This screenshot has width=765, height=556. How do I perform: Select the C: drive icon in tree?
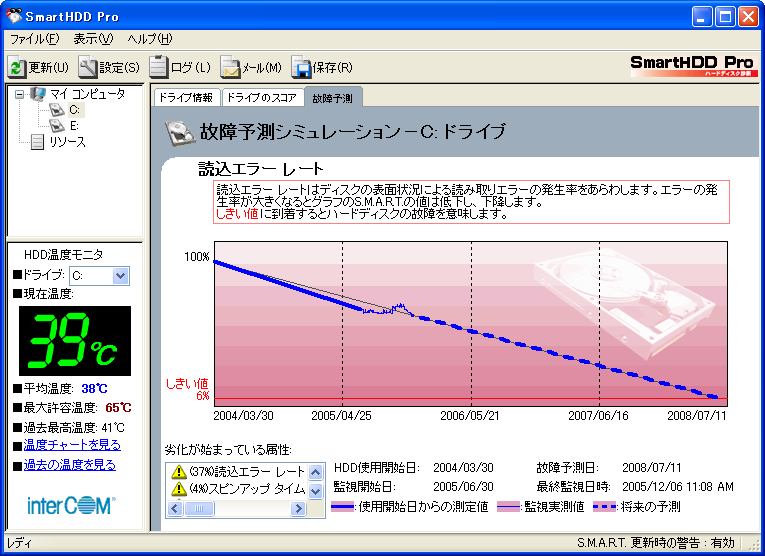point(57,110)
